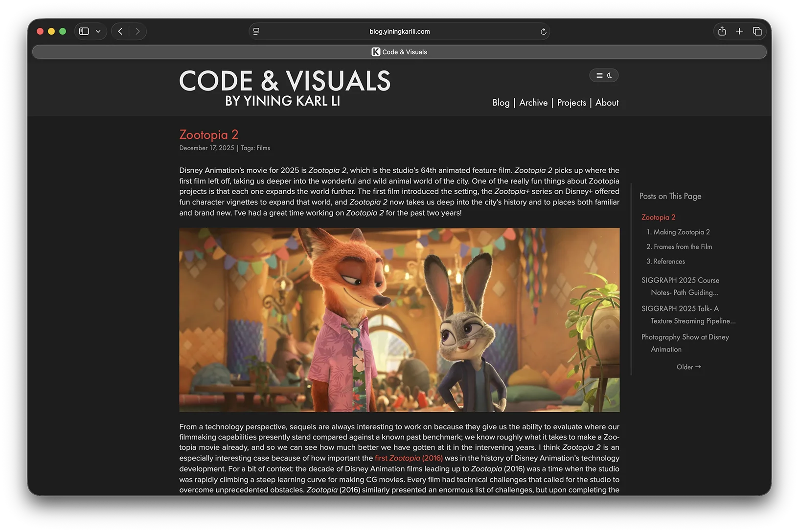The width and height of the screenshot is (799, 532).
Task: Reload the page with refresh icon
Action: (543, 31)
